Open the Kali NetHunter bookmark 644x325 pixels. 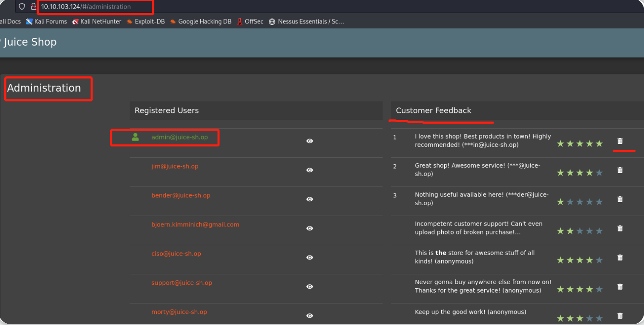tap(97, 21)
